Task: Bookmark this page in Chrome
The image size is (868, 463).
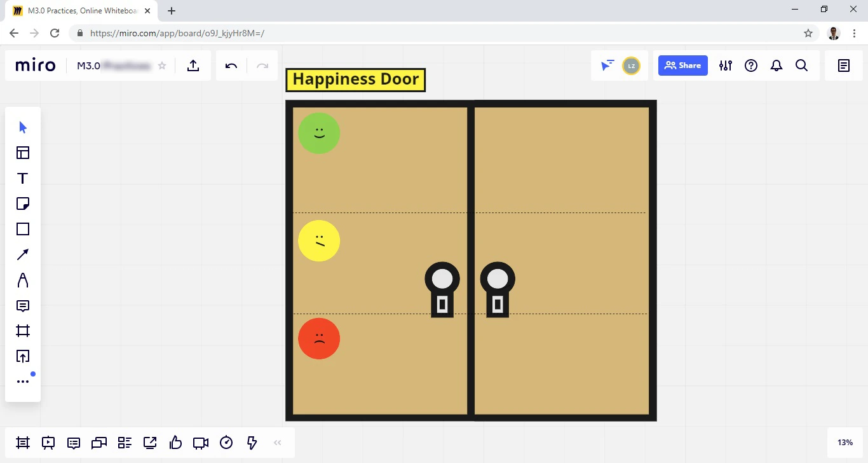Action: click(x=808, y=33)
